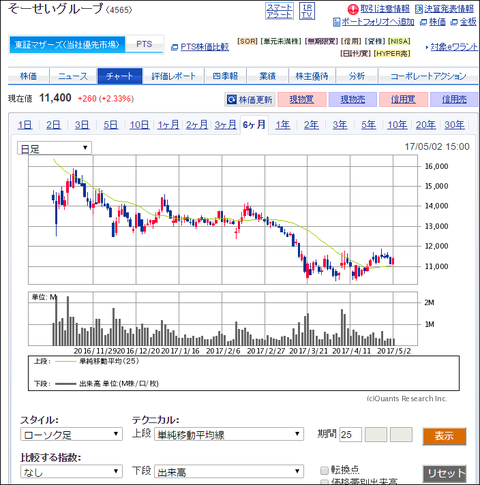Click the 信用買 margin buy button
This screenshot has height=485, width=480.
pyautogui.click(x=403, y=99)
